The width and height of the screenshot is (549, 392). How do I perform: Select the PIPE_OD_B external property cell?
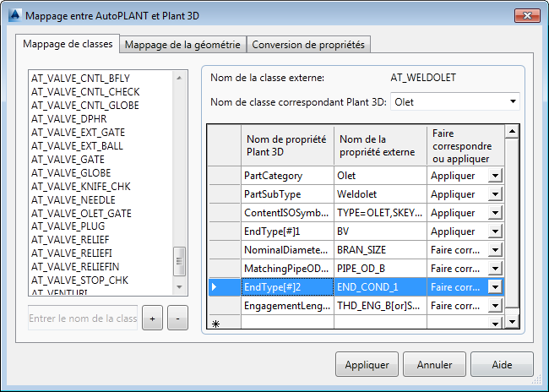380,269
